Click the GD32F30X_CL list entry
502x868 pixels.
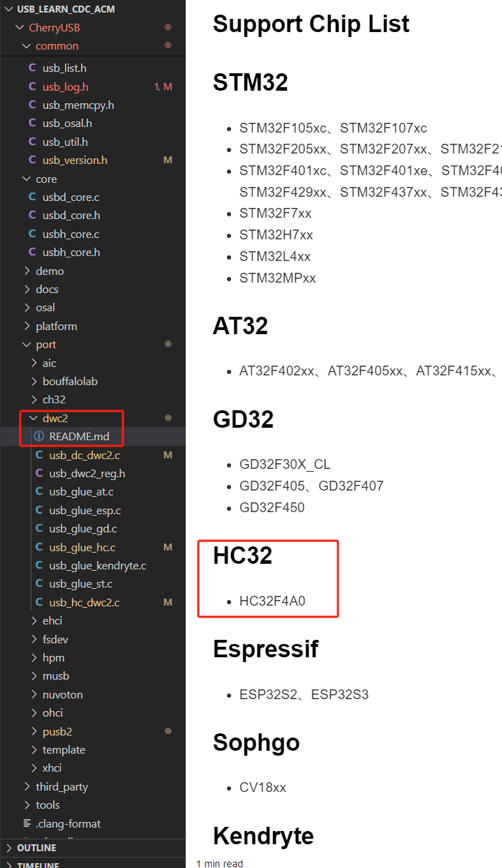[x=286, y=464]
